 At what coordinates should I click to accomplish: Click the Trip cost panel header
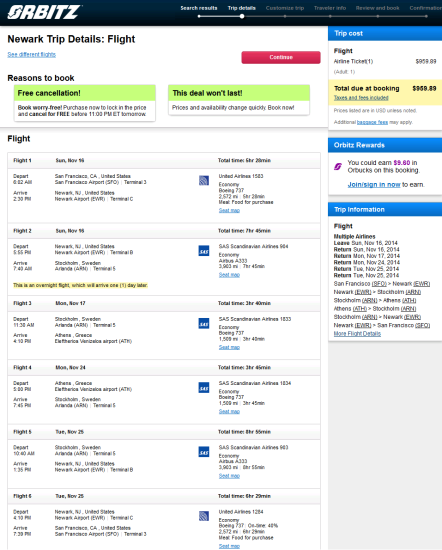coord(385,33)
